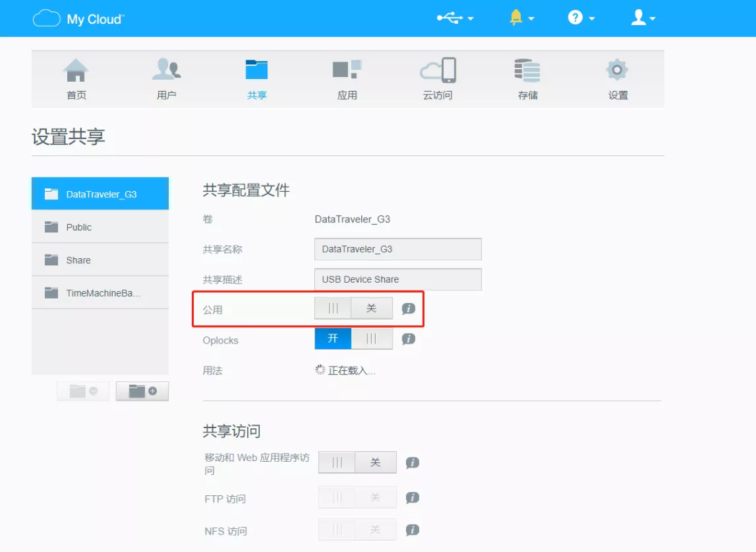Expand the USB dropdown arrow
The width and height of the screenshot is (756, 552).
(x=471, y=19)
